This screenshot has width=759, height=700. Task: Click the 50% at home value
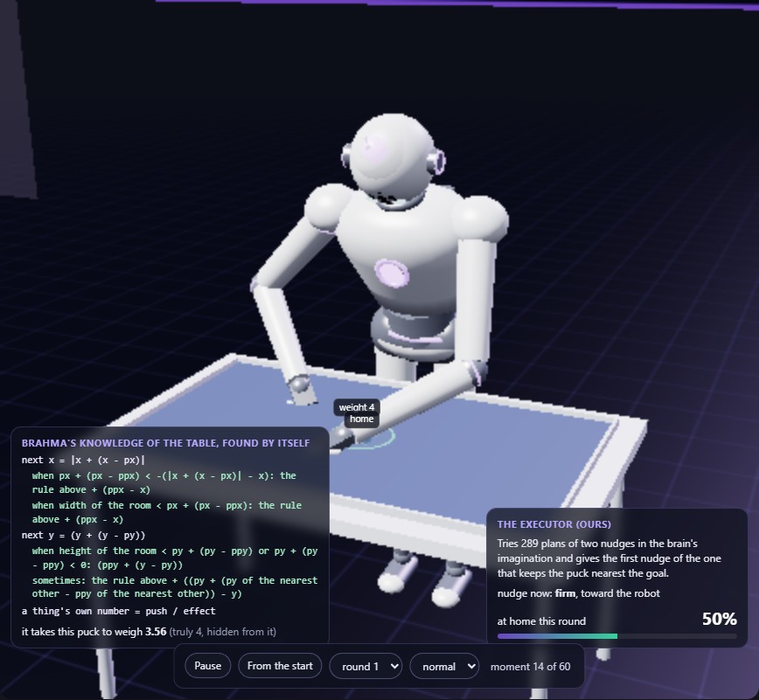click(720, 619)
